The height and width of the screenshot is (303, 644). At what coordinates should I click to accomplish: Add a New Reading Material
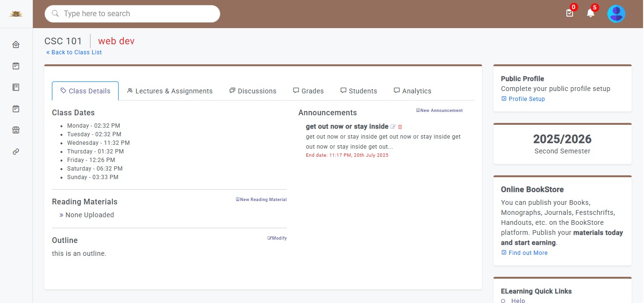click(x=261, y=200)
